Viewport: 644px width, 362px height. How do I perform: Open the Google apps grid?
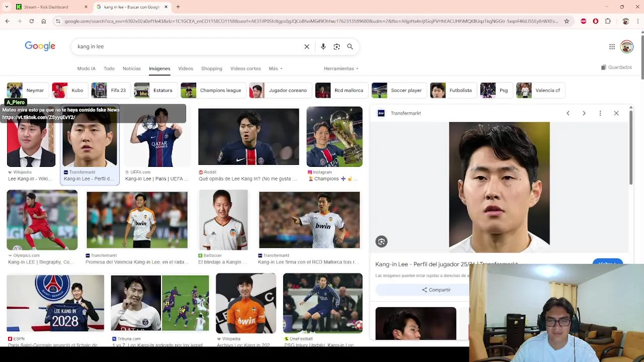[x=612, y=47]
